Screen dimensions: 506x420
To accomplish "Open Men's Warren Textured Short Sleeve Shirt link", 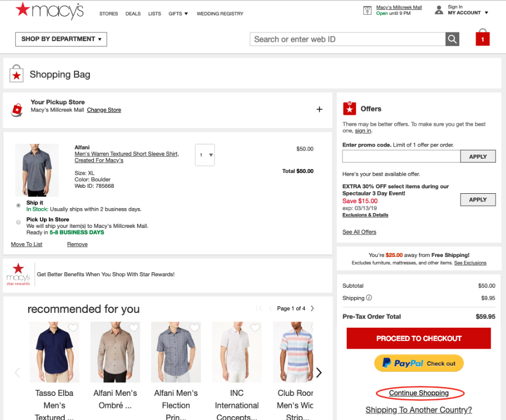I will 127,157.
